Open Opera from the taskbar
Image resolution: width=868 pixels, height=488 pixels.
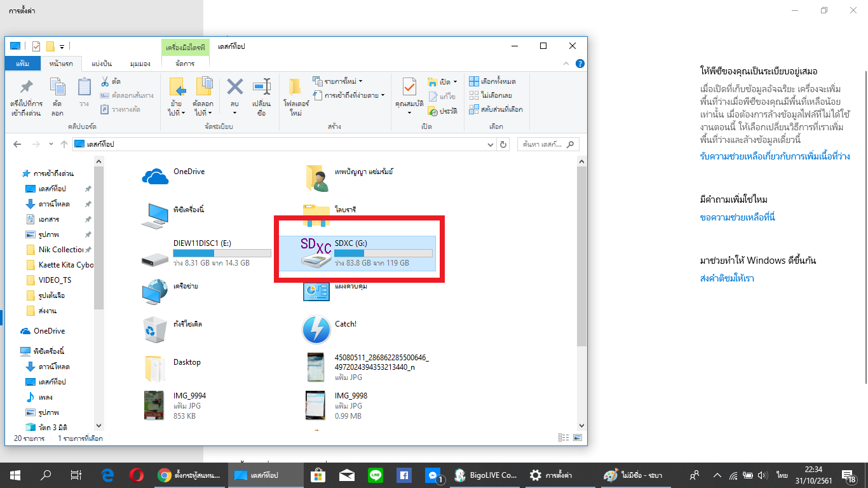(x=136, y=475)
